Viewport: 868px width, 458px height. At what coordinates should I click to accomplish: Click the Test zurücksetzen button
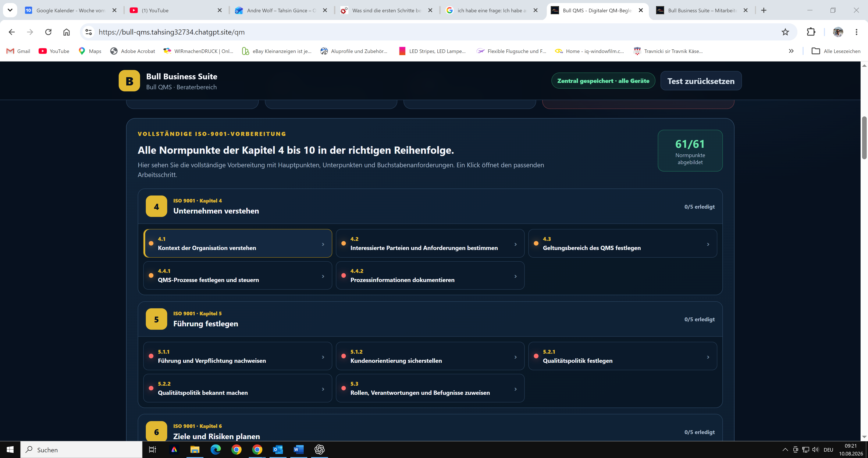tap(701, 81)
